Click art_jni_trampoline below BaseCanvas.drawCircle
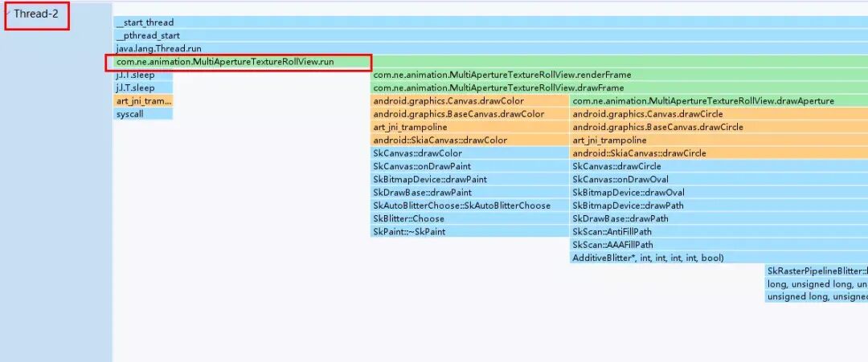Screen dimensions: 868x362 coord(719,140)
